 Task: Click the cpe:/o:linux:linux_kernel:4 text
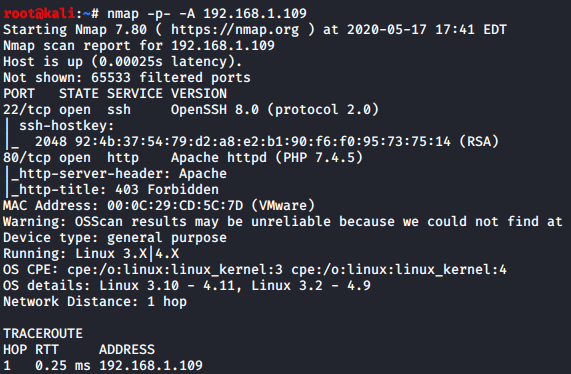[x=399, y=270]
